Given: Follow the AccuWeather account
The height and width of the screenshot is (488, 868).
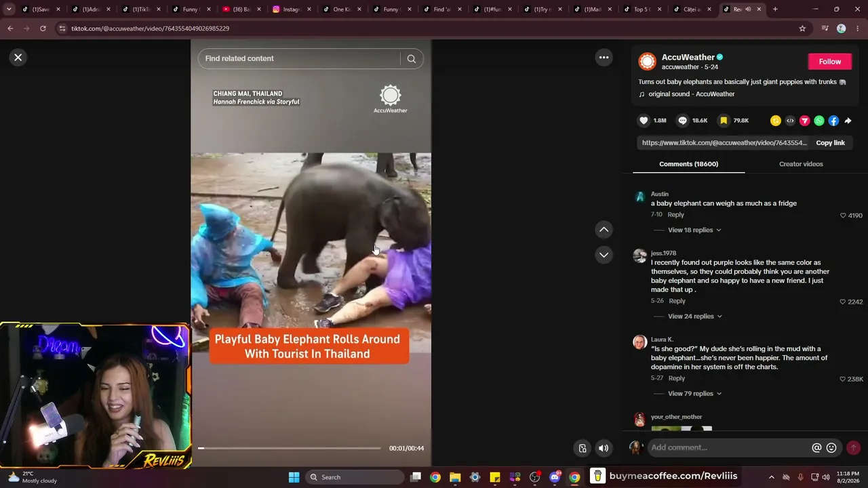Looking at the screenshot, I should [829, 62].
